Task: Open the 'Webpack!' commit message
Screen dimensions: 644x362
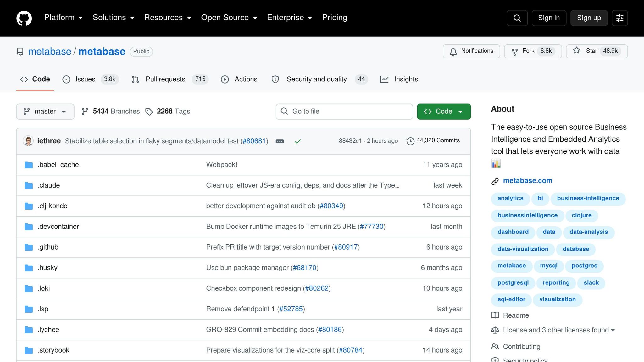Action: coord(222,165)
